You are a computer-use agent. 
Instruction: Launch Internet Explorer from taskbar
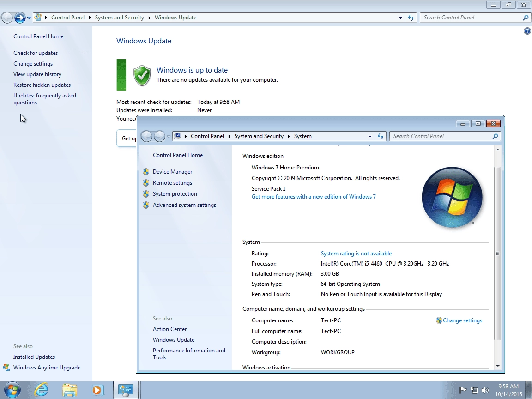pyautogui.click(x=42, y=390)
